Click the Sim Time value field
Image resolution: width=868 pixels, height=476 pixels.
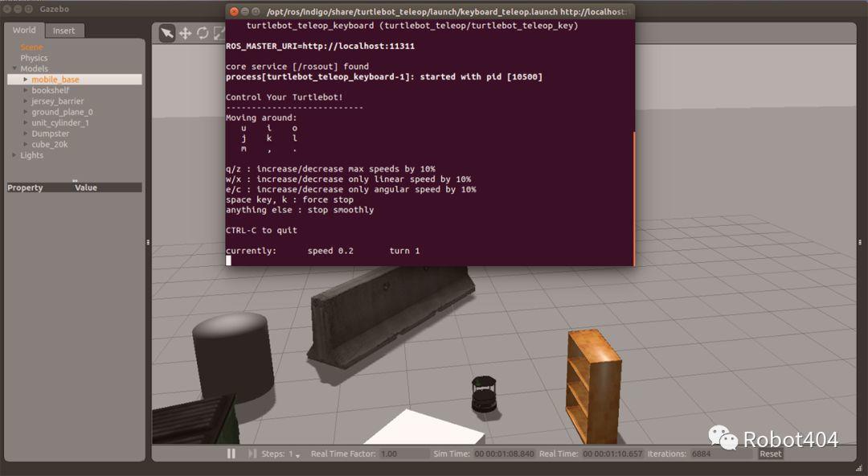point(504,453)
